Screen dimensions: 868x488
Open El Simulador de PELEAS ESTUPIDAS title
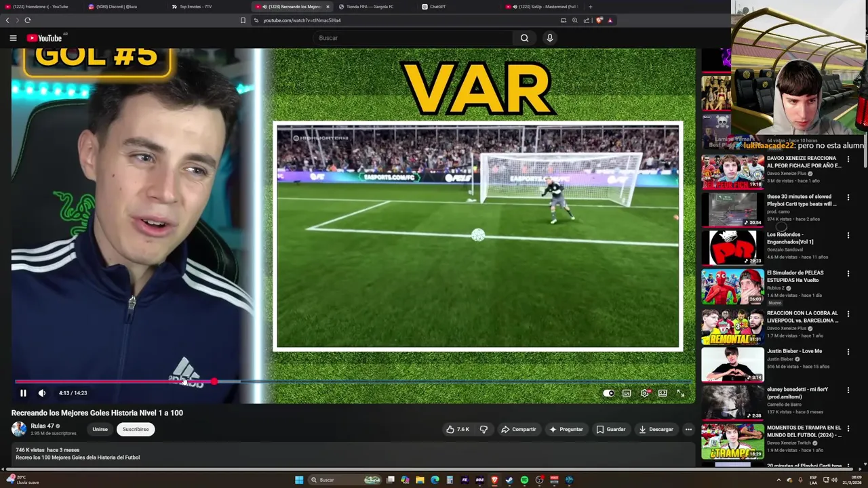(x=795, y=277)
